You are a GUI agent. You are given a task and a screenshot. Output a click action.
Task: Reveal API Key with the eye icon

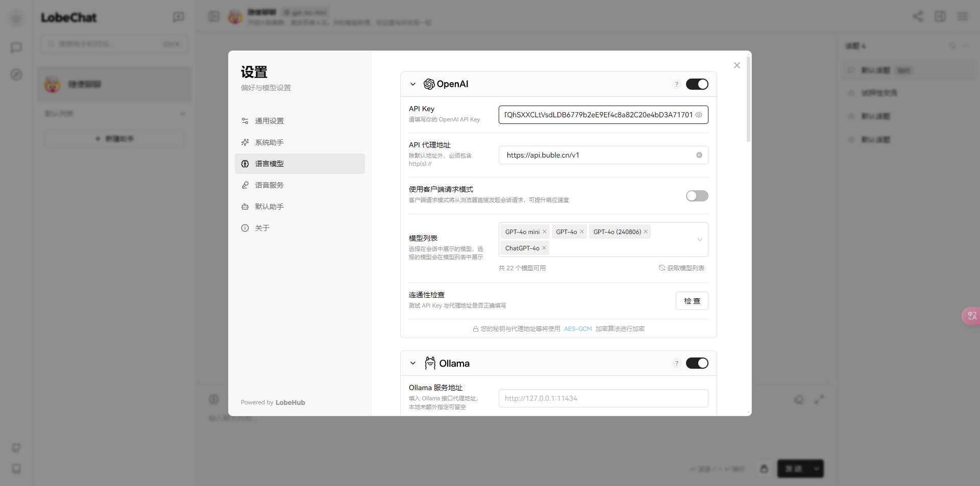tap(699, 115)
